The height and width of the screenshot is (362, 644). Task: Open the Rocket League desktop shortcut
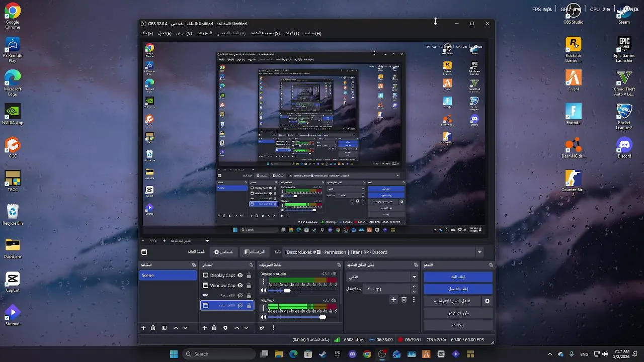point(624,117)
